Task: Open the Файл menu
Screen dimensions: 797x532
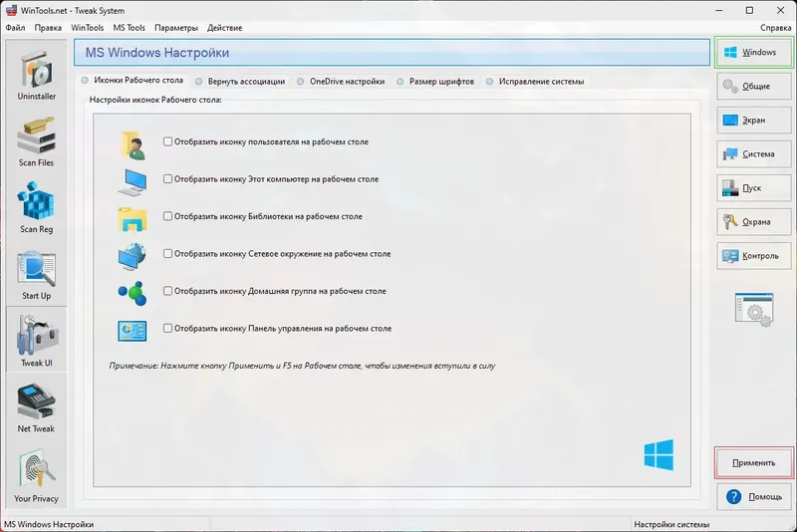Action: point(15,28)
